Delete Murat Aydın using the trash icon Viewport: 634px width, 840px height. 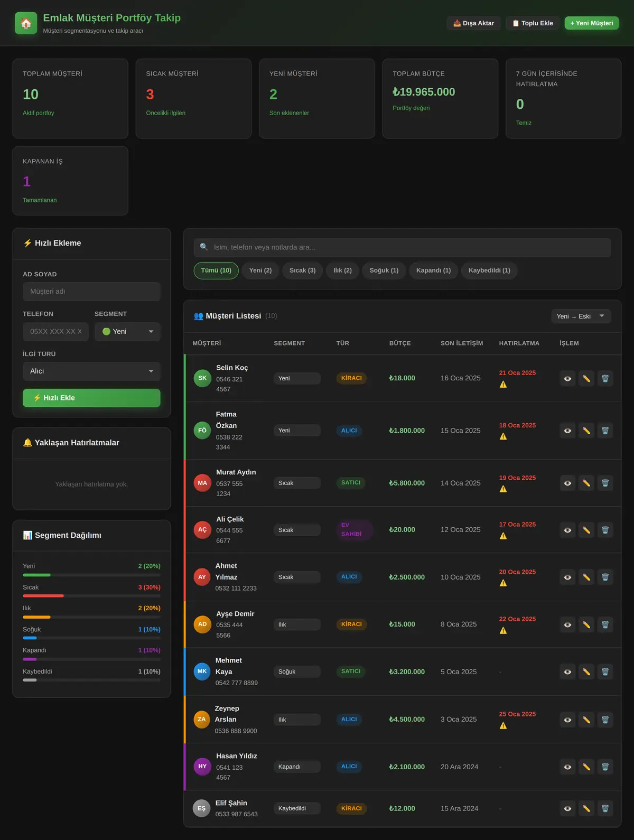[605, 483]
